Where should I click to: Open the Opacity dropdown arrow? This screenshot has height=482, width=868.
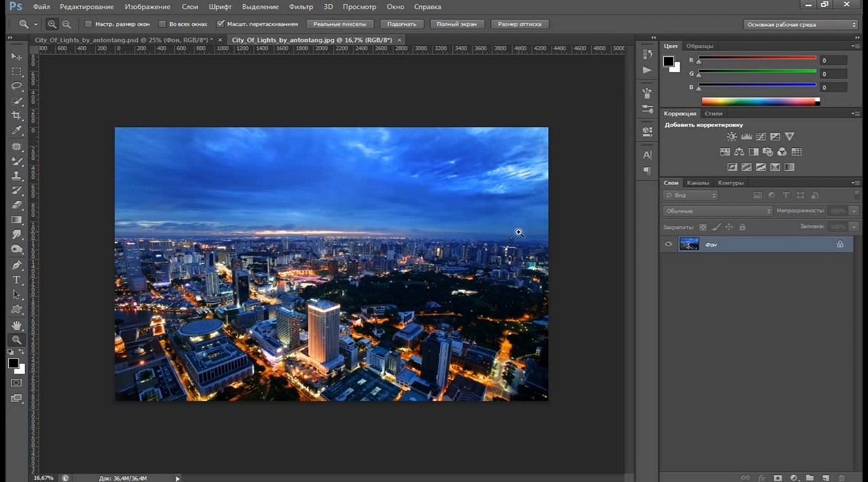[854, 211]
